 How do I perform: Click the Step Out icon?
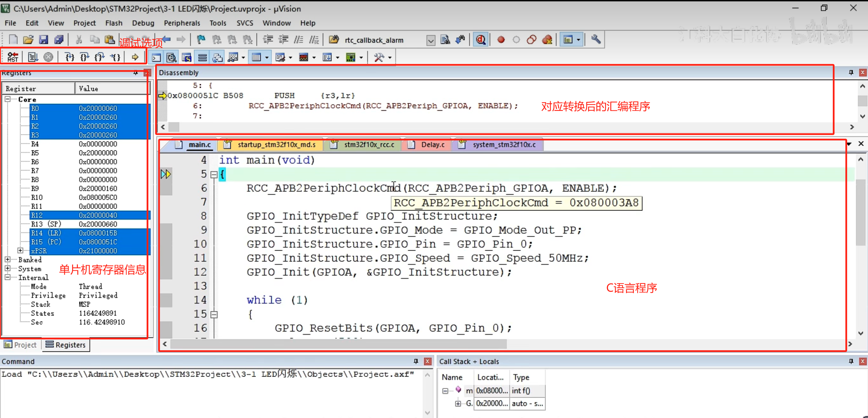click(100, 57)
